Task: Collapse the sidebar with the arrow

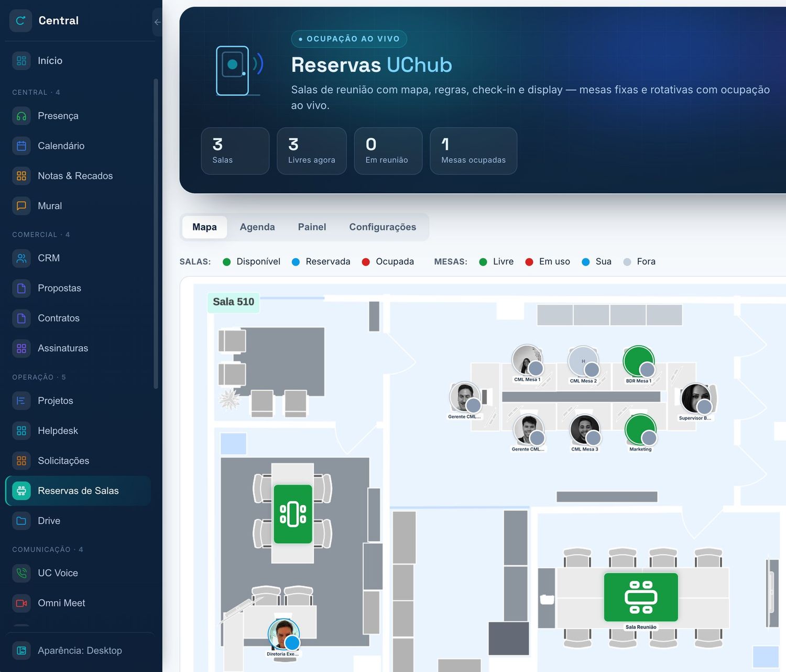Action: click(x=157, y=22)
